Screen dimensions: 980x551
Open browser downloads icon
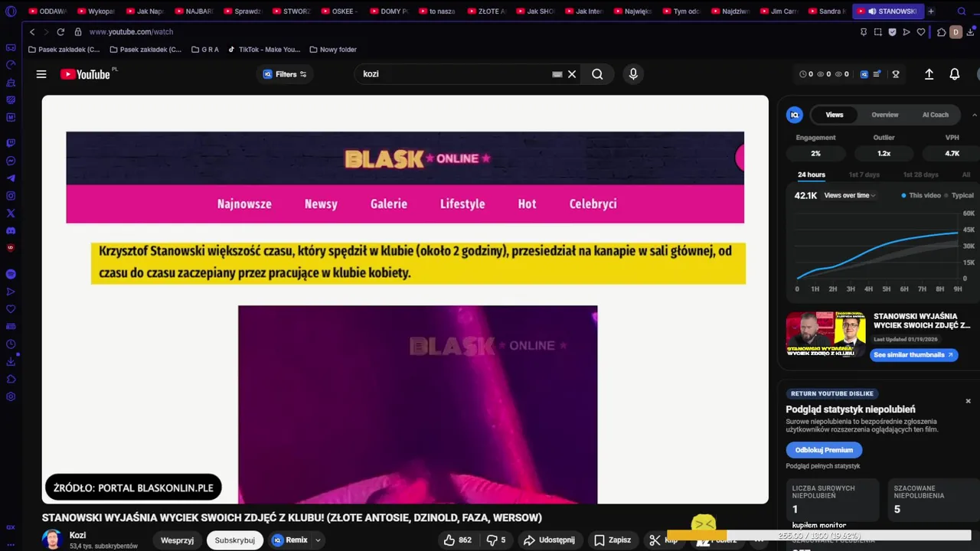pyautogui.click(x=970, y=32)
